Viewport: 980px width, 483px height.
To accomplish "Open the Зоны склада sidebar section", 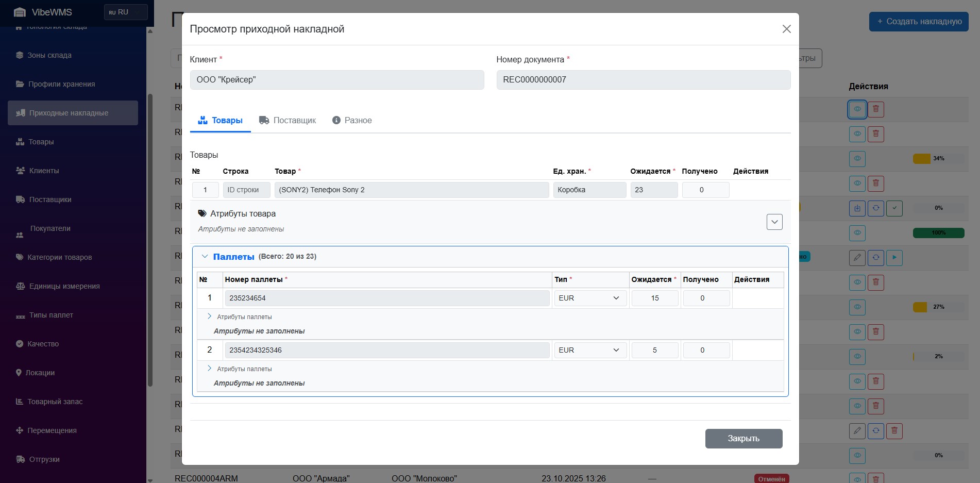I will click(x=49, y=55).
